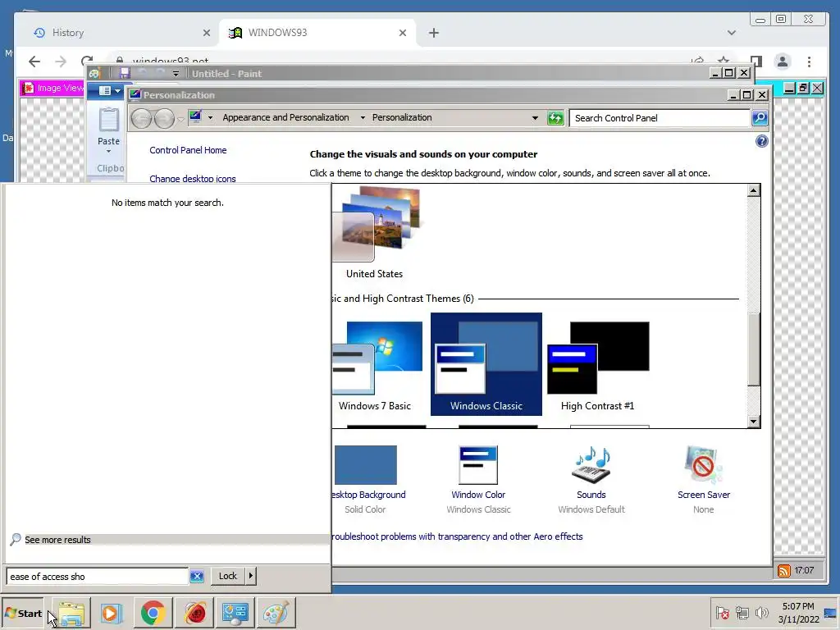840x630 pixels.
Task: Click the Start menu search box
Action: point(97,577)
